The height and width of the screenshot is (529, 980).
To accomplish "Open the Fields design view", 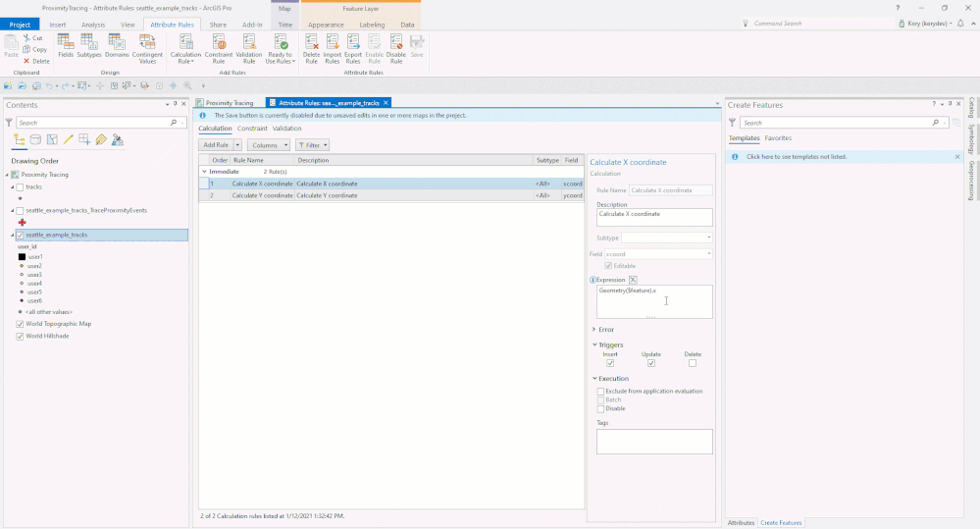I will (66, 46).
